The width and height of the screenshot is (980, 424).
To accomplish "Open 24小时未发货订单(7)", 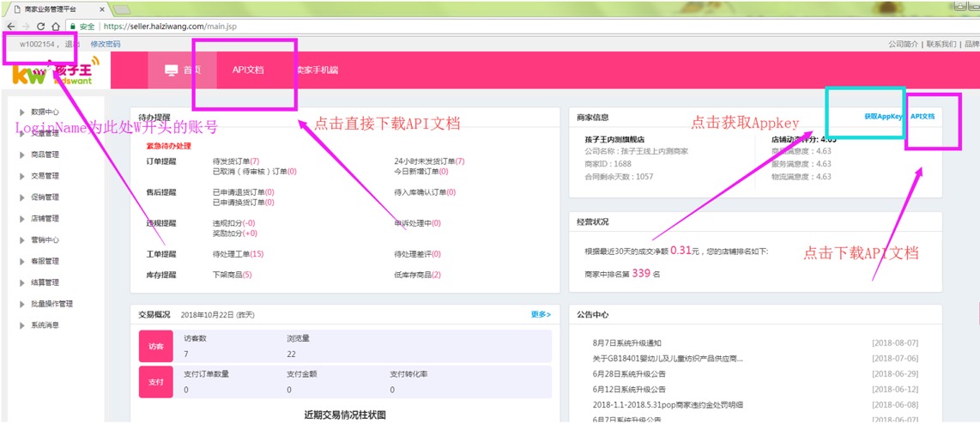I will click(x=429, y=161).
